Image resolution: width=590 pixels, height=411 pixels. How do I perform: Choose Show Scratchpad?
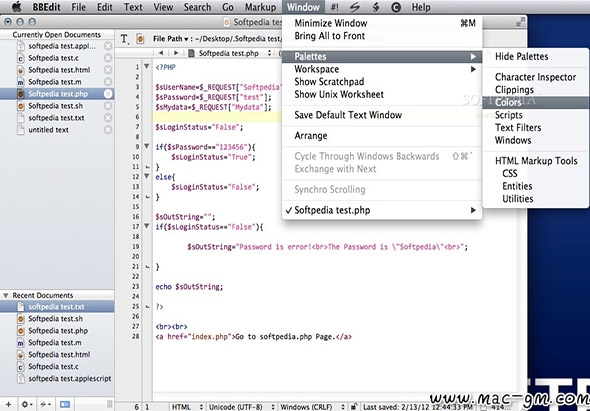pos(382,82)
